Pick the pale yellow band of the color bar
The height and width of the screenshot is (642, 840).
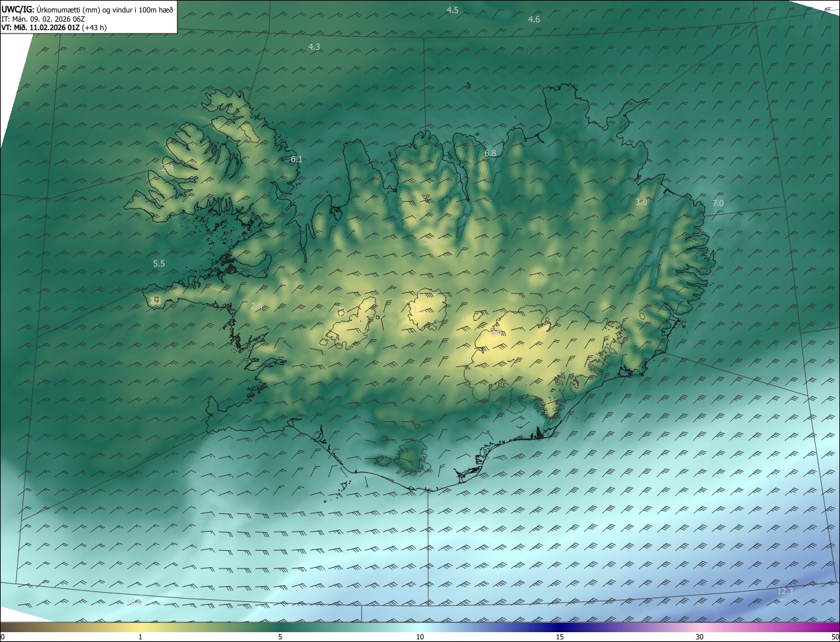(x=140, y=628)
